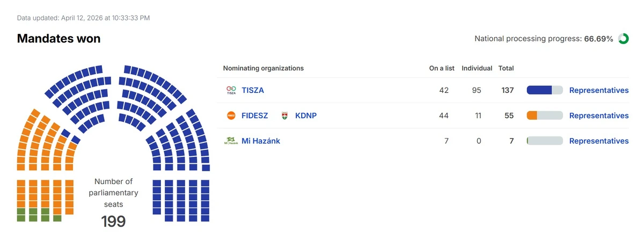Image resolution: width=644 pixels, height=239 pixels.
Task: Open the TISZA party link
Action: [x=253, y=90]
